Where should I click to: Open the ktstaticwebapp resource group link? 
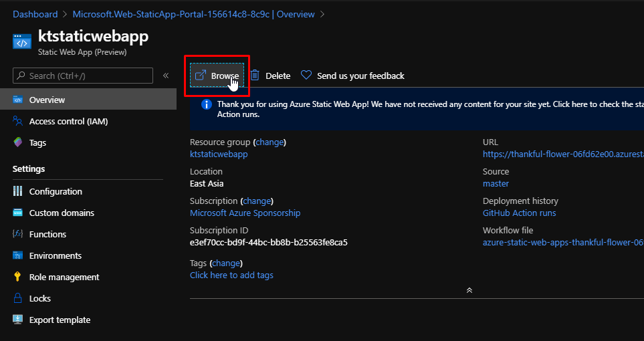[x=219, y=154]
